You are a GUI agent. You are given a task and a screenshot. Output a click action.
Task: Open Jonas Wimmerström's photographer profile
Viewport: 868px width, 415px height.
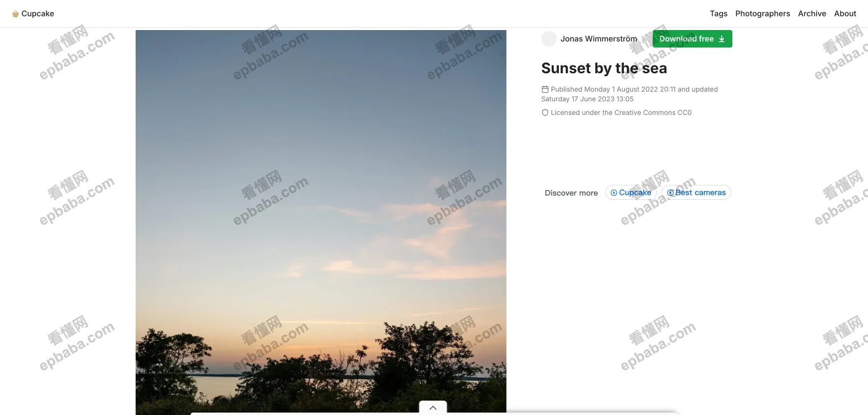599,39
